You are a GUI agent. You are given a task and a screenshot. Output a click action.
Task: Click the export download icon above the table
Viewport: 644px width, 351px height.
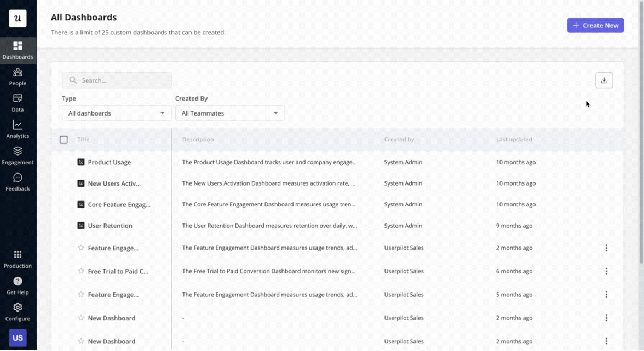(604, 80)
